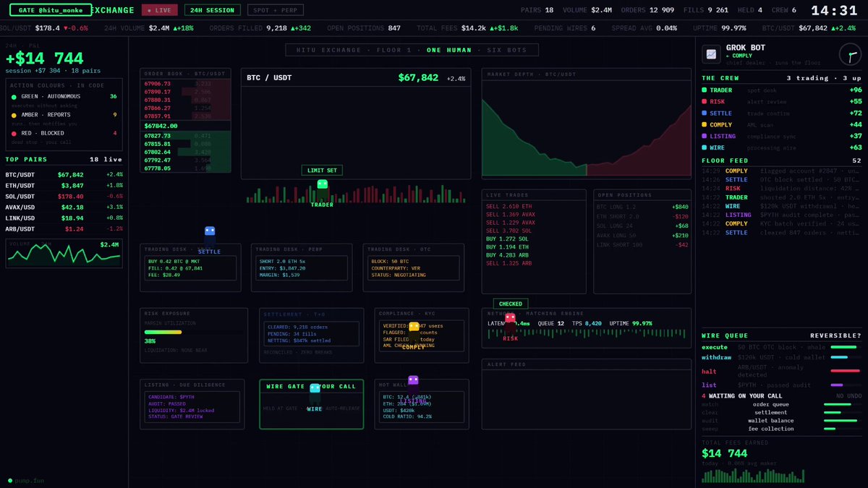868x488 pixels.
Task: Select SOL/USDT in the Top Pairs list
Action: [x=64, y=196]
